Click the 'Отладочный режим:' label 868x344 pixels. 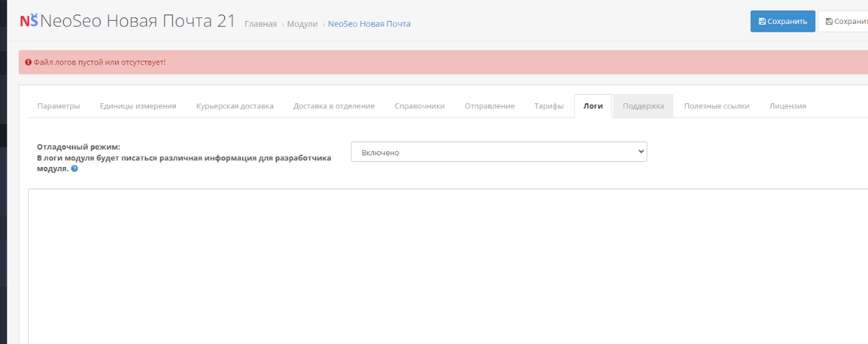pos(78,147)
